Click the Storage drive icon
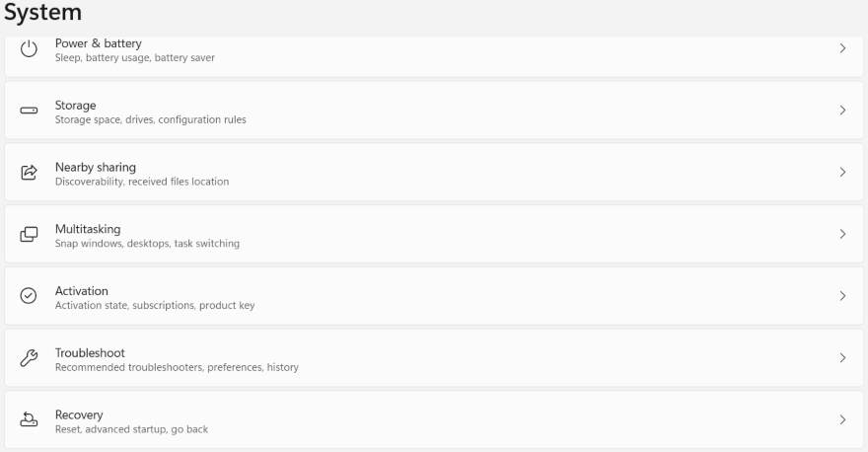 30,111
